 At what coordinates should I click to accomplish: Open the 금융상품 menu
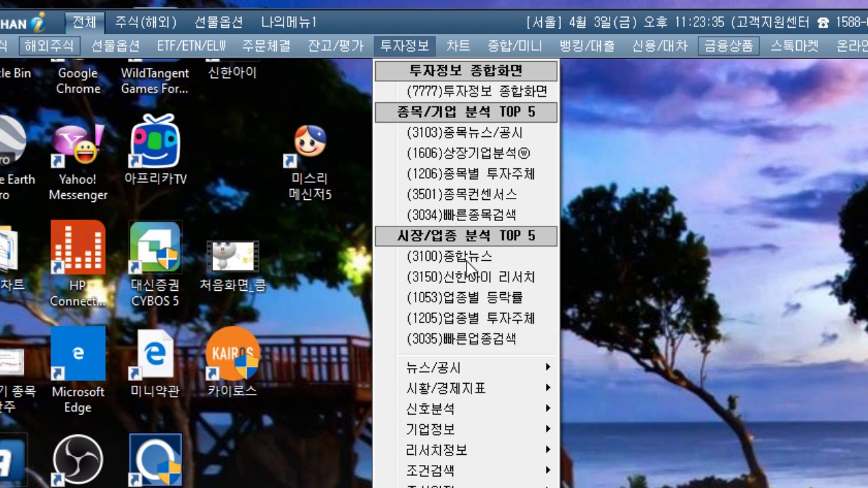coord(728,46)
